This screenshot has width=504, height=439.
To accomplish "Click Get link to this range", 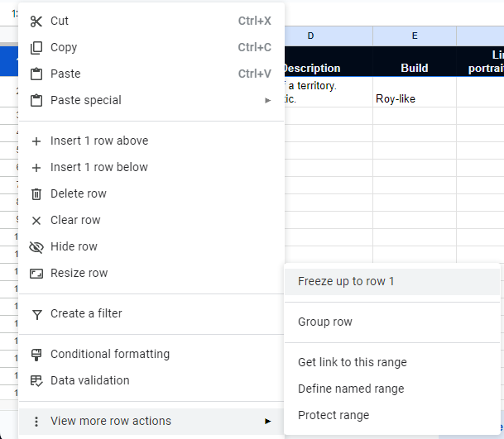I will pyautogui.click(x=353, y=362).
